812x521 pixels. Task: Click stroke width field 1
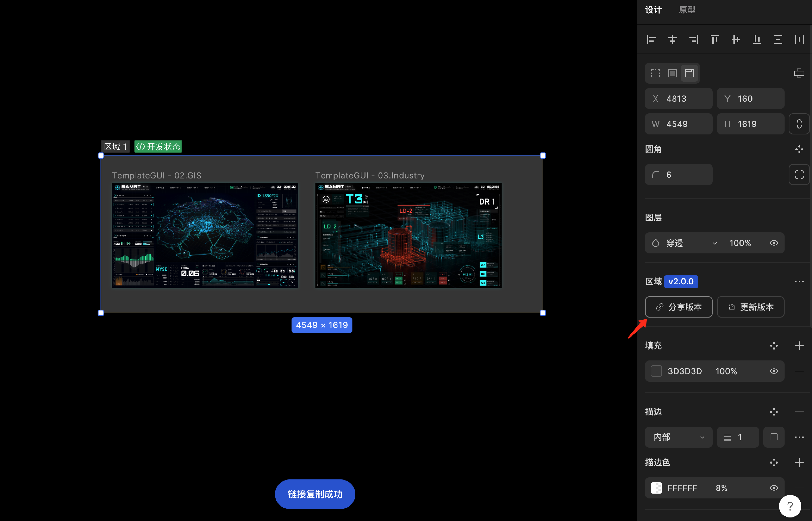[738, 437]
